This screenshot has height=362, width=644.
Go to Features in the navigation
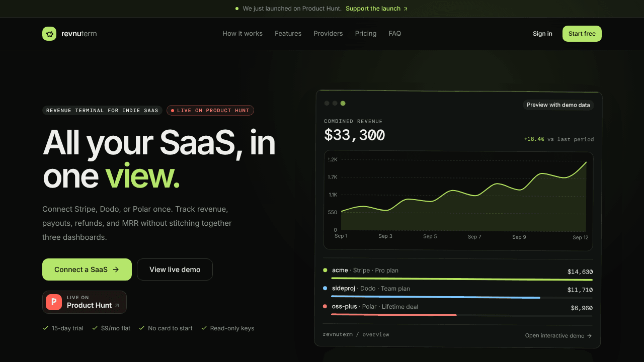click(x=288, y=34)
